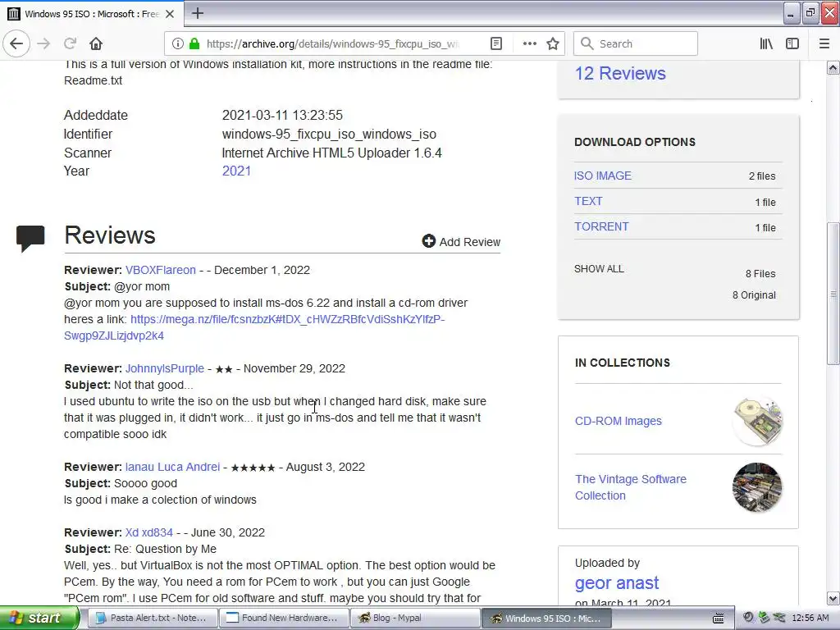840x630 pixels.
Task: Open reviewer Ianau Luca Andrei profile
Action: 172,467
